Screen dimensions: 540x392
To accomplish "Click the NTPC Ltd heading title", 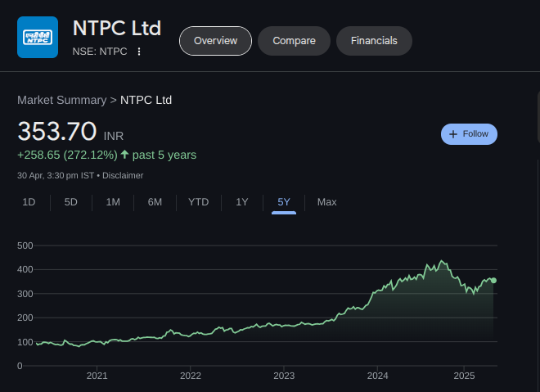I will (117, 29).
